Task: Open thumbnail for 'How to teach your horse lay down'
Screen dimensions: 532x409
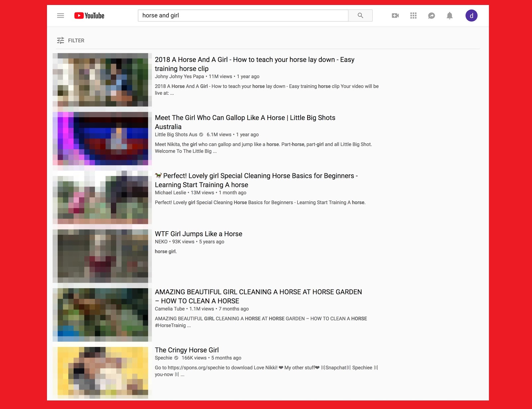Action: [x=102, y=80]
